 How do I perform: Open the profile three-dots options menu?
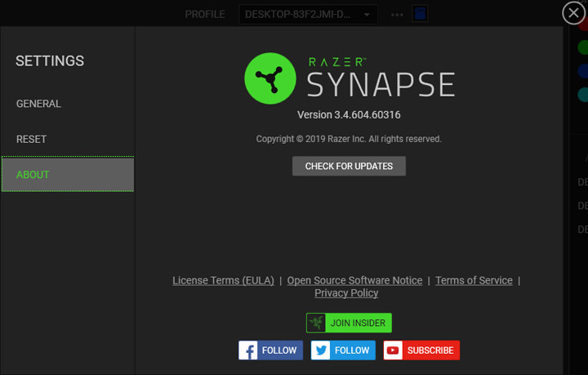(x=397, y=15)
